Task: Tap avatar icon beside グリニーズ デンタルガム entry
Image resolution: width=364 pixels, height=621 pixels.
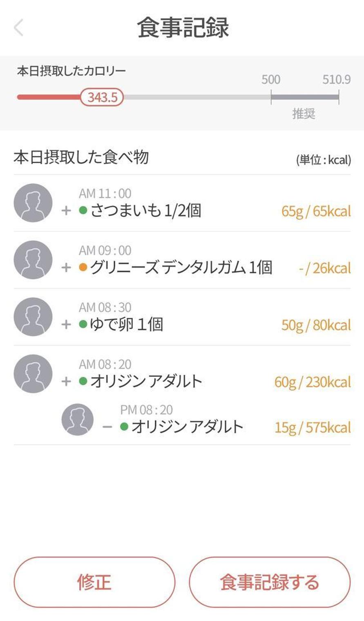Action: click(x=33, y=260)
